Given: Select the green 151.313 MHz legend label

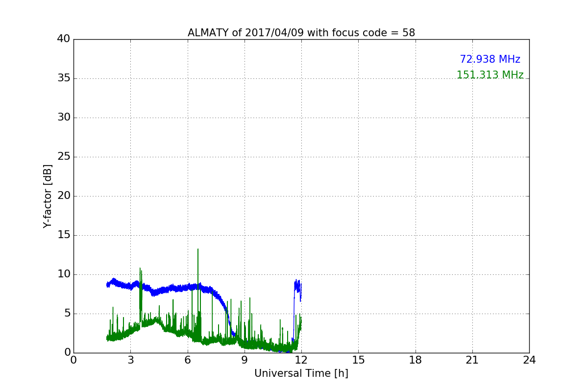Looking at the screenshot, I should (x=490, y=75).
